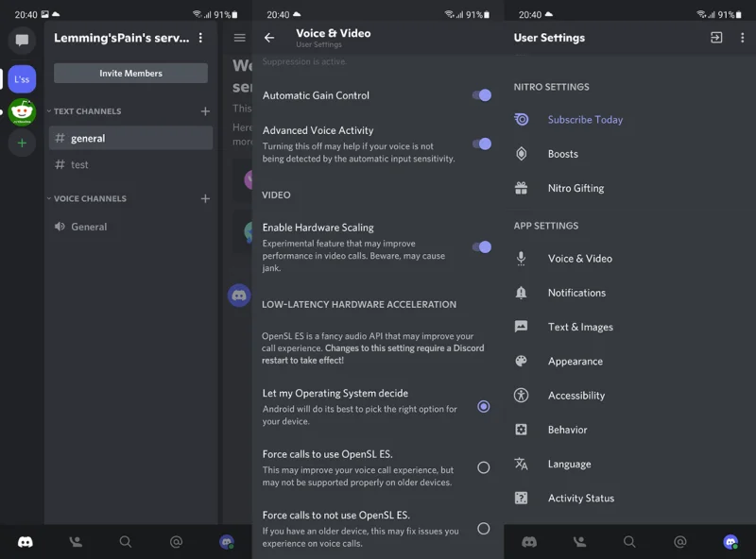Click the Accessibility person icon
This screenshot has width=756, height=559.
522,395
